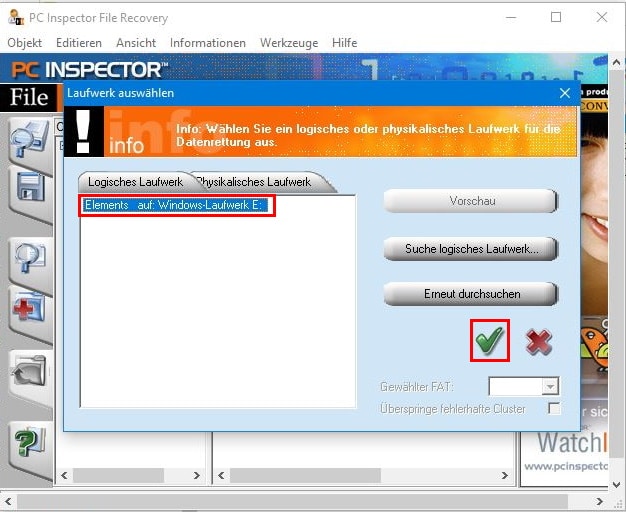Screen dimensions: 626x512
Task: Cancel dialog with red X icon
Action: 539,342
